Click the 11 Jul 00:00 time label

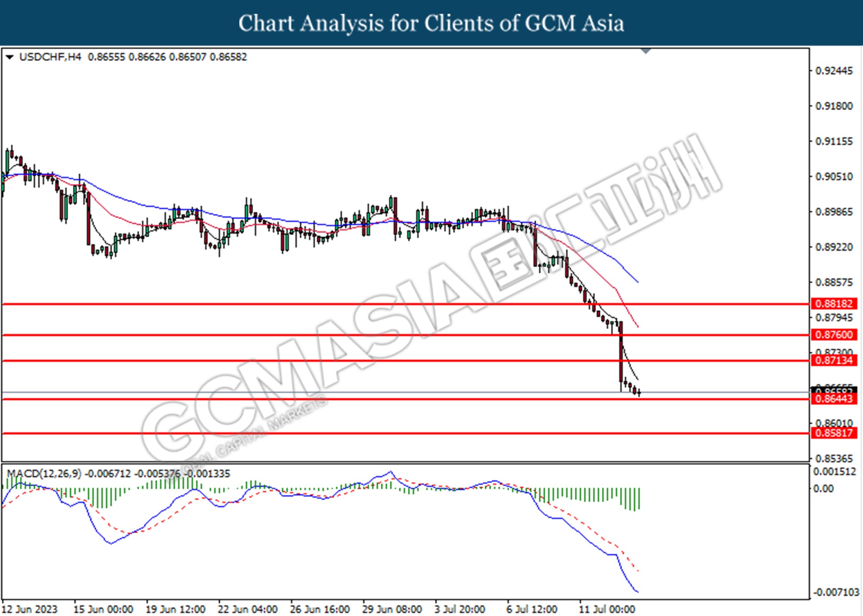pyautogui.click(x=607, y=610)
